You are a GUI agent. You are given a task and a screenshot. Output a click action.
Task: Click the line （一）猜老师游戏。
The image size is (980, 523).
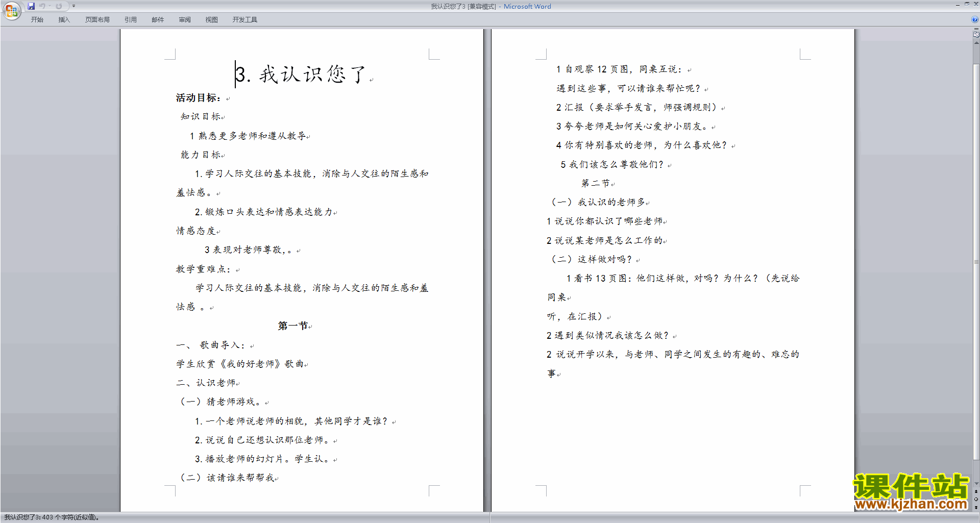221,402
